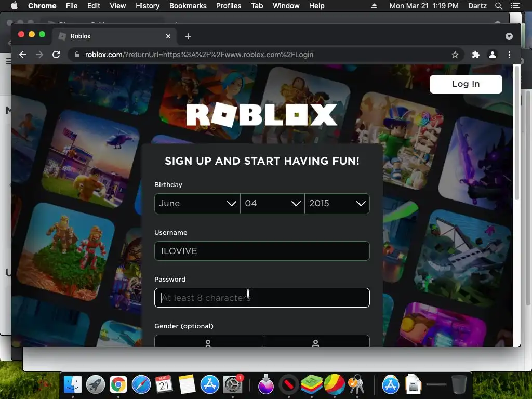
Task: Open Finder from the dock
Action: pos(73,384)
